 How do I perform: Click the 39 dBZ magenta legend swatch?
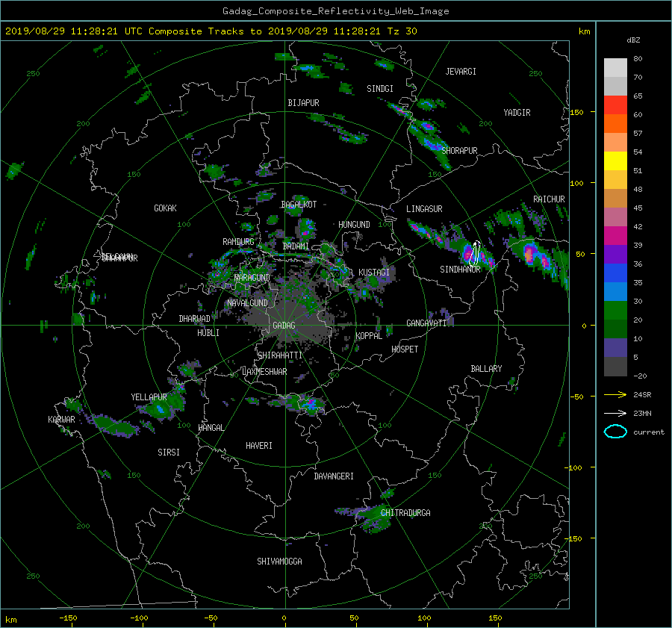[x=615, y=236]
